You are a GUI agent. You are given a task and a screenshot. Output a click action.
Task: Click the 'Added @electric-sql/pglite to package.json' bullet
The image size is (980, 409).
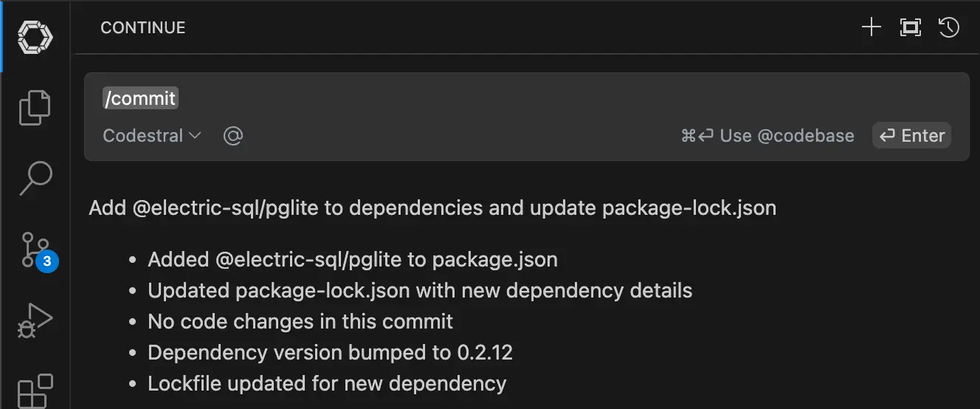click(x=353, y=260)
